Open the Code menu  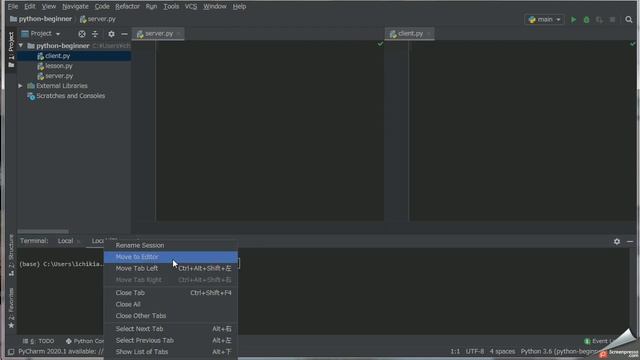coord(102,7)
